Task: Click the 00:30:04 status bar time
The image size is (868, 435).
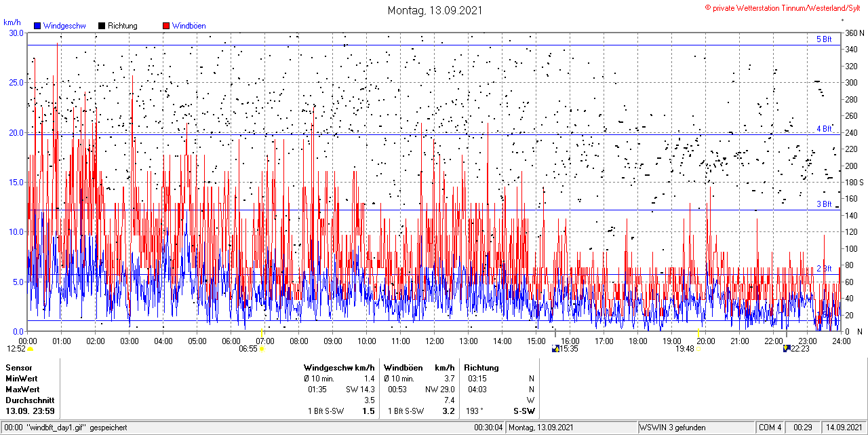Action: [488, 428]
